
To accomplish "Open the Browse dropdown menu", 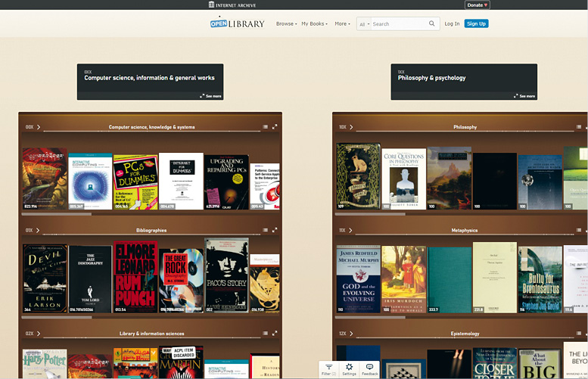I will 287,23.
